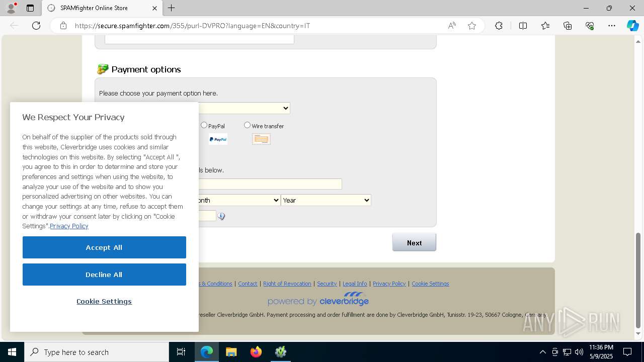The image size is (644, 362).
Task: Open File Explorer from taskbar
Action: [231, 352]
